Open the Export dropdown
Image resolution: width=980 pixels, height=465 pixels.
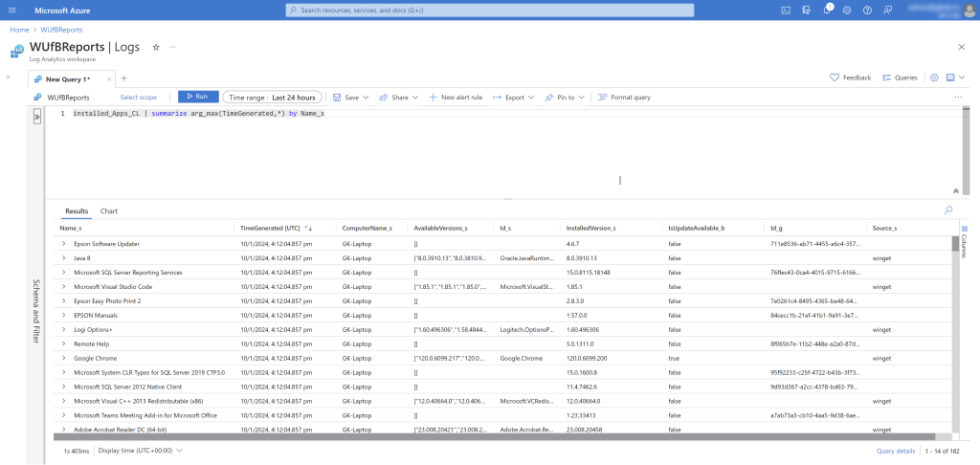coord(514,98)
